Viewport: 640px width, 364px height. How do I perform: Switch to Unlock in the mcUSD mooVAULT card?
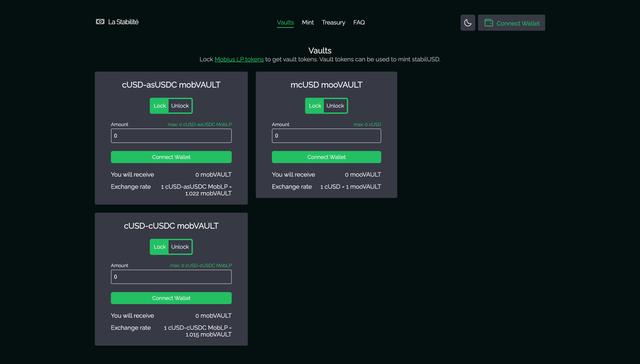[335, 106]
